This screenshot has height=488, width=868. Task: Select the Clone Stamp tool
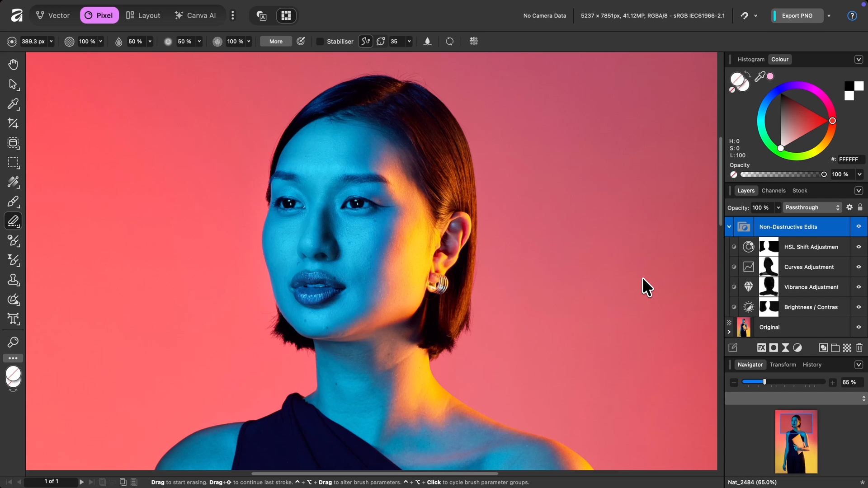click(x=13, y=280)
